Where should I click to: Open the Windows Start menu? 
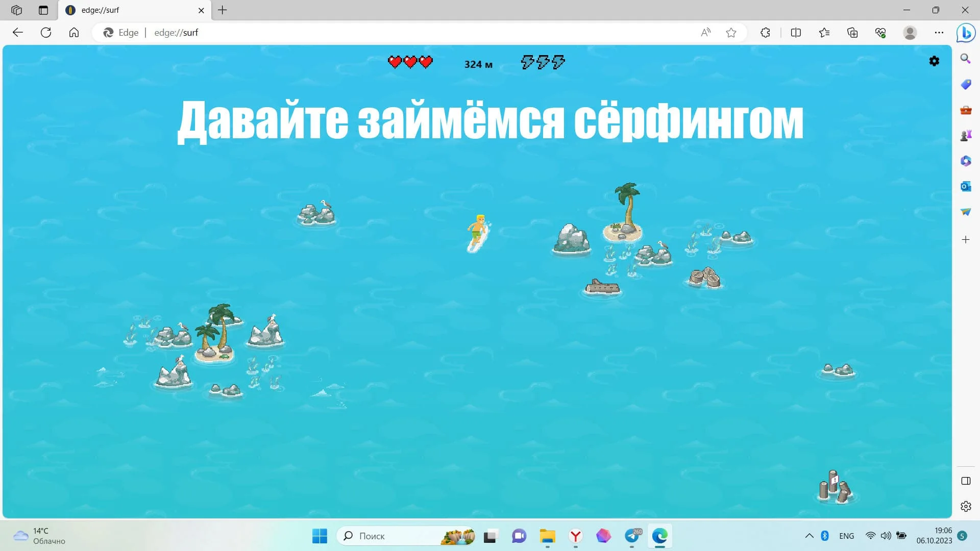320,536
